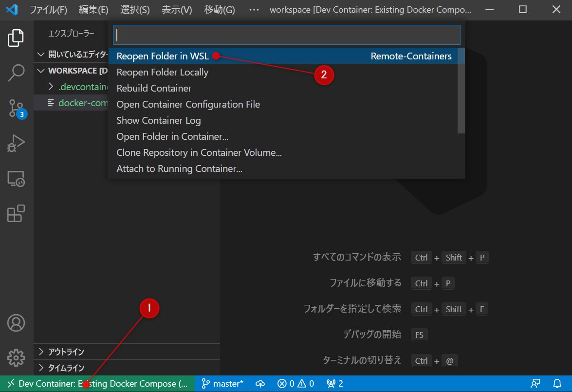Select Clone Repository in Container Volume...
Image resolution: width=572 pixels, height=392 pixels.
(283, 152)
